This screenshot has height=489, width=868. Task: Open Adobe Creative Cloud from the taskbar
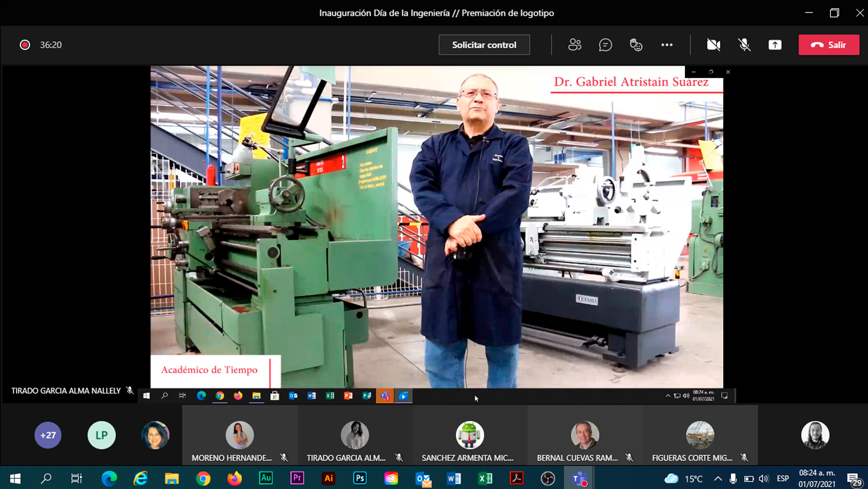tap(391, 478)
